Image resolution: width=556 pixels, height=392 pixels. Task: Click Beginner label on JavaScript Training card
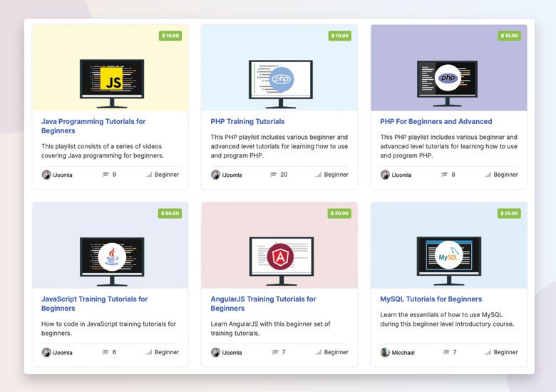coord(167,352)
